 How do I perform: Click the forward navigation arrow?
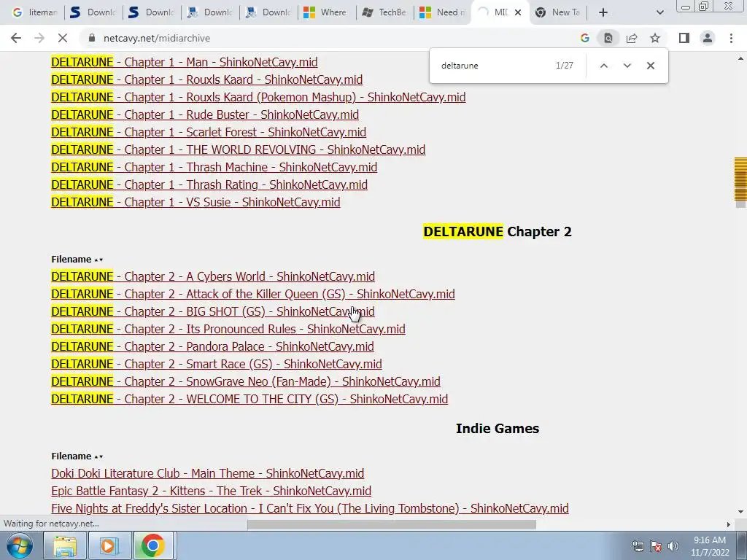pos(39,38)
